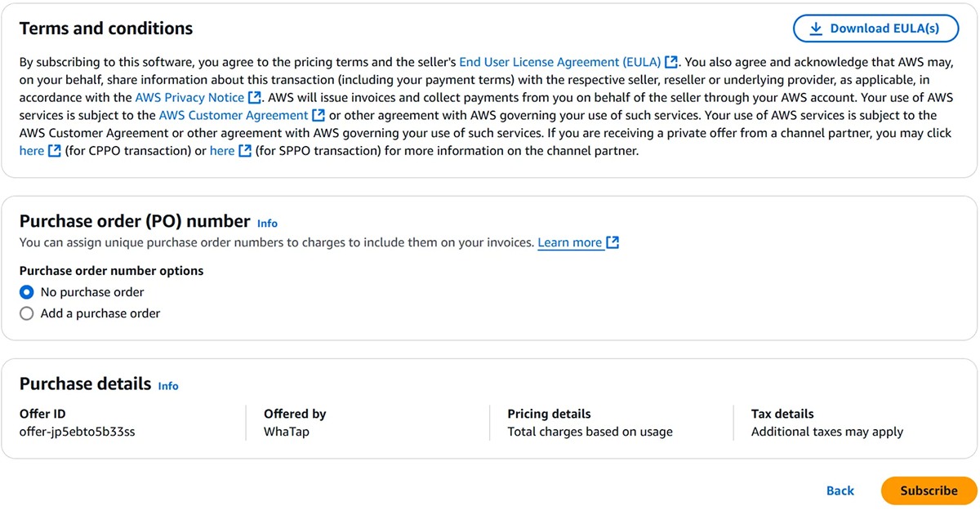Open the 'here' link for SPPO transaction
The width and height of the screenshot is (980, 510).
pos(222,151)
